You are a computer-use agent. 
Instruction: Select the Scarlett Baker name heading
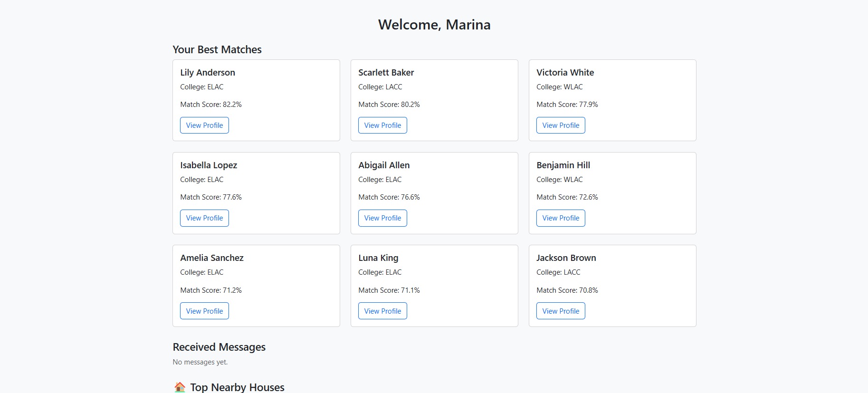(386, 72)
